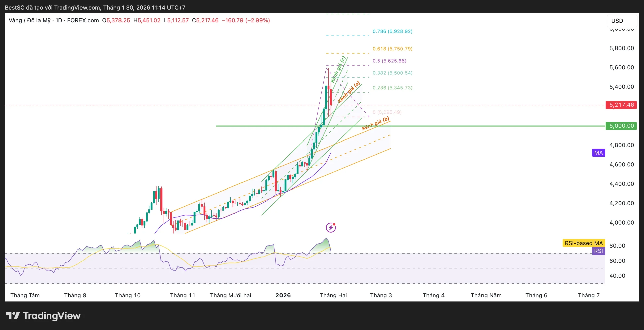Click the 1D interval in chart legend
Screen dimensions: 644x330
coord(59,20)
